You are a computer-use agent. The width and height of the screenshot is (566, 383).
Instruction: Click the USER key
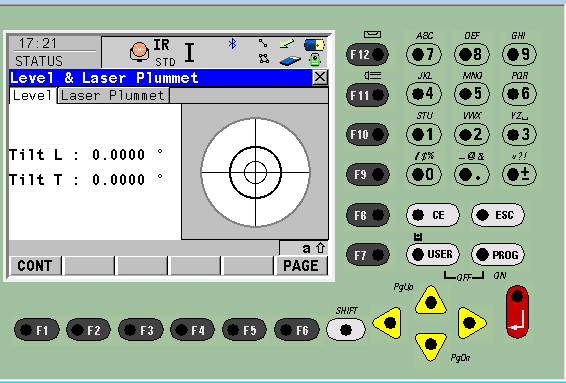click(x=433, y=254)
